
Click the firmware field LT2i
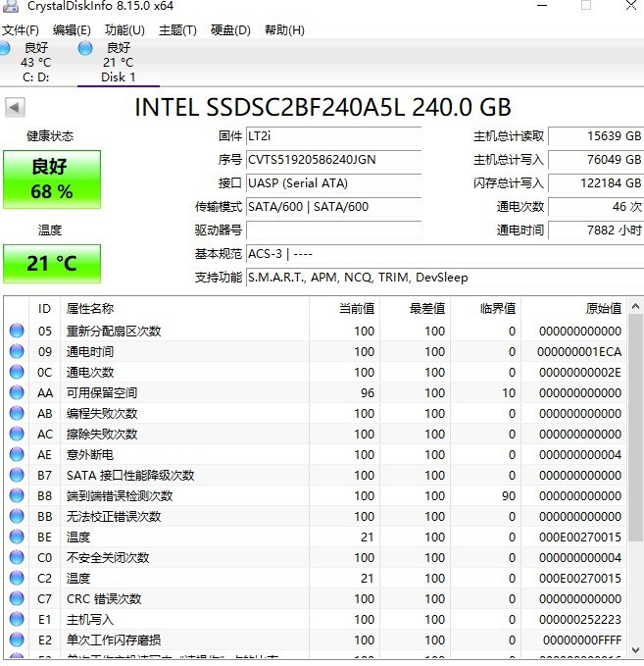click(x=333, y=136)
